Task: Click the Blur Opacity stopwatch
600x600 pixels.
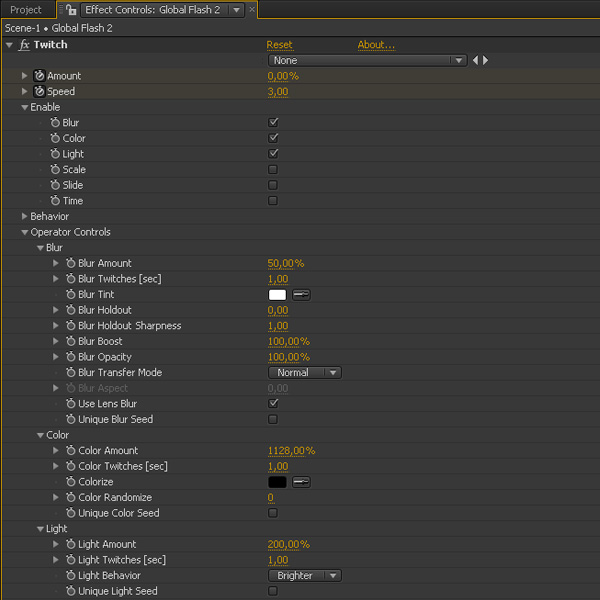Action: pyautogui.click(x=70, y=357)
